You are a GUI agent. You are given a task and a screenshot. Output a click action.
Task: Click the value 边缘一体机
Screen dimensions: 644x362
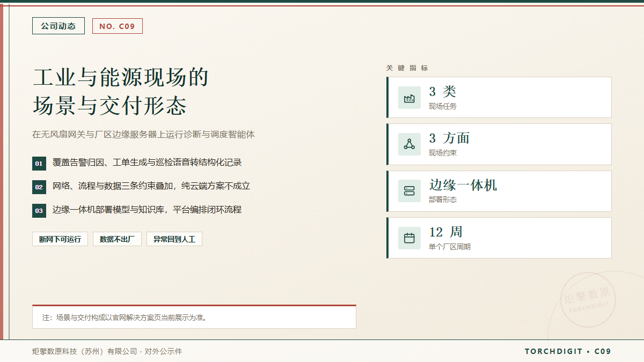point(463,185)
